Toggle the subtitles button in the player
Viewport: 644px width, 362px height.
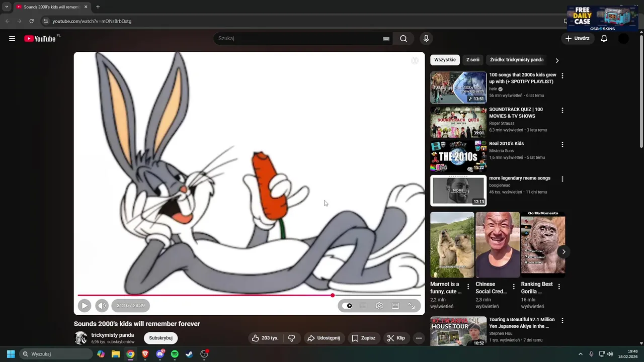pyautogui.click(x=363, y=306)
